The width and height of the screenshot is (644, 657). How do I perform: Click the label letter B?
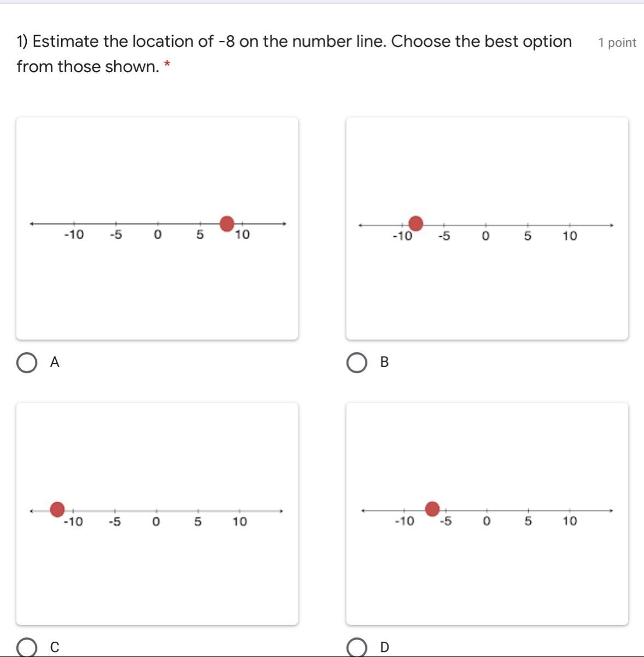[x=384, y=362]
